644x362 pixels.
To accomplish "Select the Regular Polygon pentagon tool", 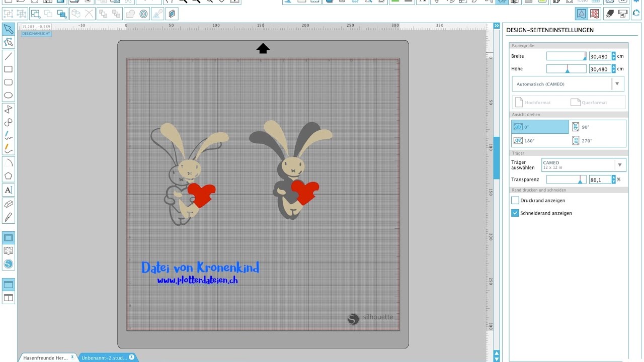I will point(9,176).
